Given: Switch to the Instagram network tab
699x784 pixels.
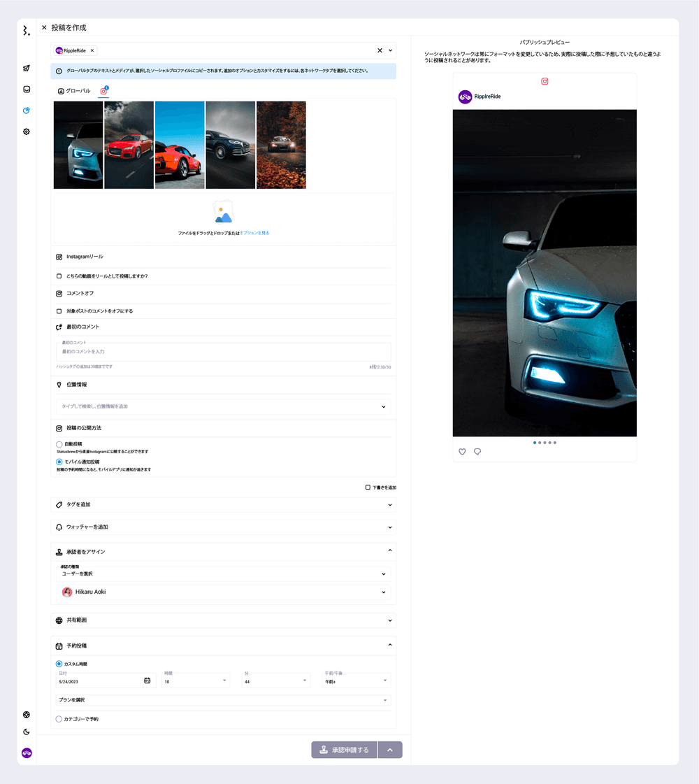Looking at the screenshot, I should coord(103,91).
